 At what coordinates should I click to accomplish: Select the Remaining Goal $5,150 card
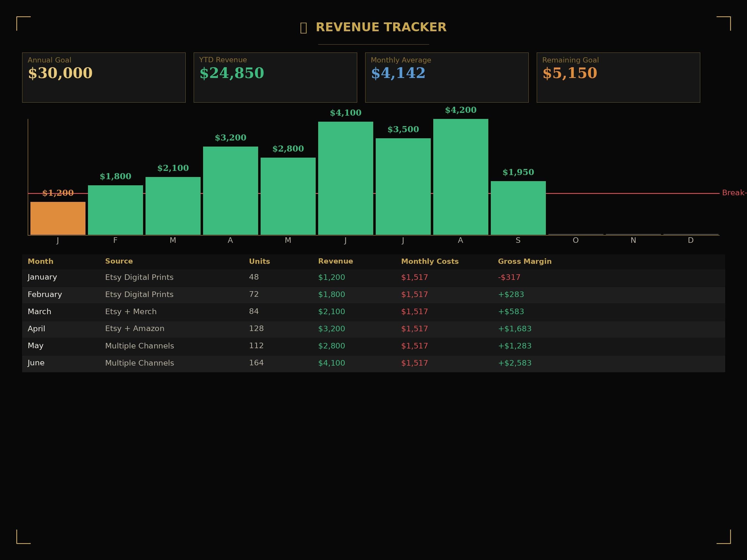[x=618, y=77]
